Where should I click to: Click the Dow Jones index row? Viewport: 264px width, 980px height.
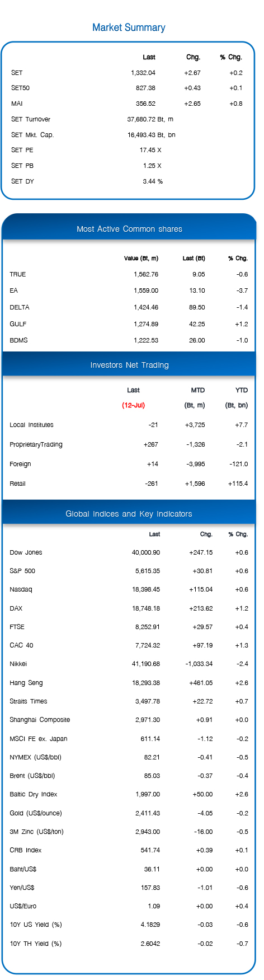tap(129, 552)
